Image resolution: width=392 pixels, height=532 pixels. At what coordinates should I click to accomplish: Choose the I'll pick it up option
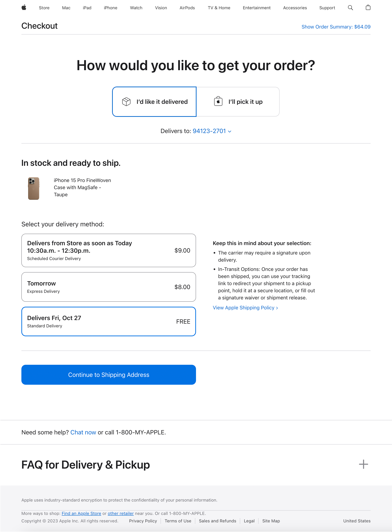(x=238, y=102)
